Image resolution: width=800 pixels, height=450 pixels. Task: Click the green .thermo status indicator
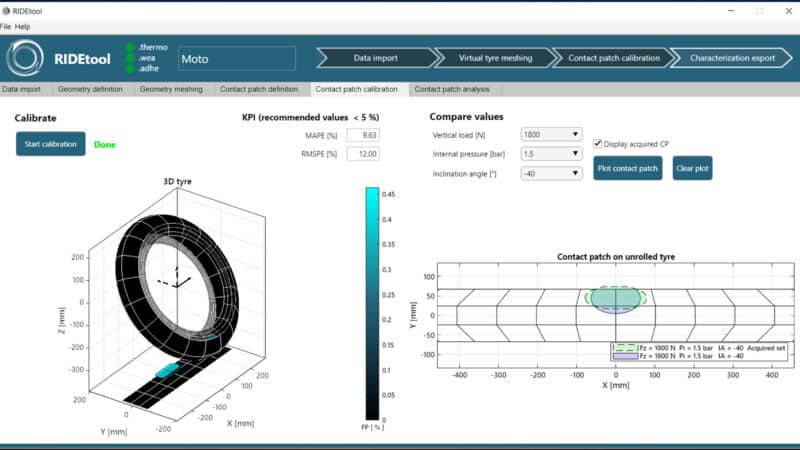[x=130, y=47]
